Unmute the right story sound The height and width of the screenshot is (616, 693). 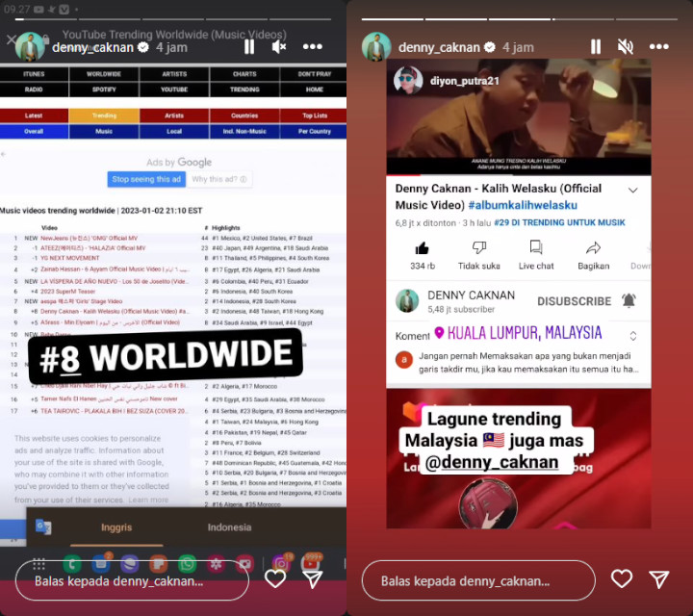[x=626, y=46]
